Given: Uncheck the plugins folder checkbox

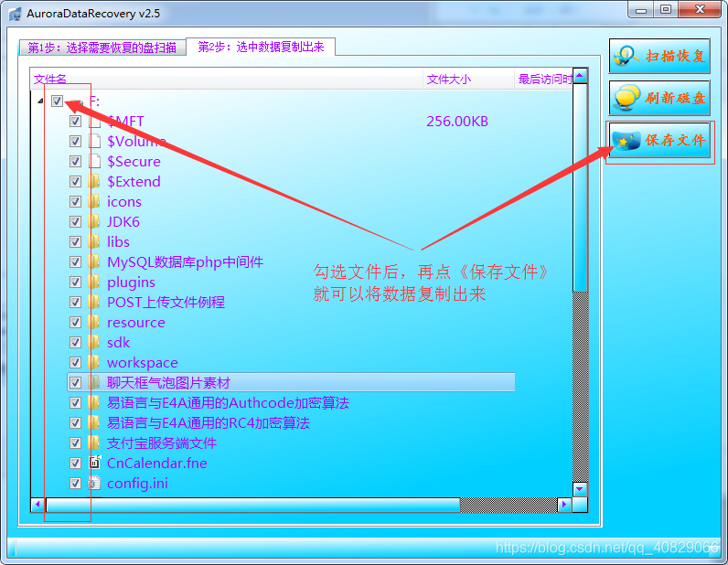Looking at the screenshot, I should click(75, 282).
